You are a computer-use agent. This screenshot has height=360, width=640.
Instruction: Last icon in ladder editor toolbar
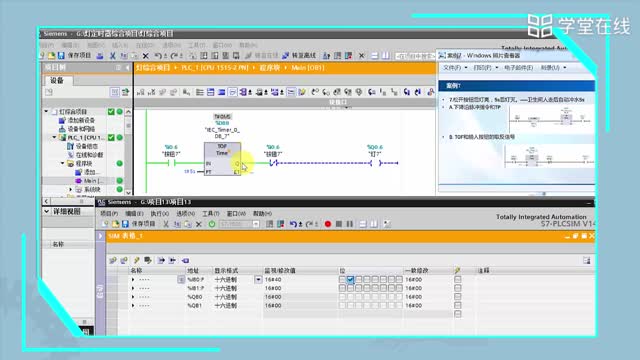point(430,92)
